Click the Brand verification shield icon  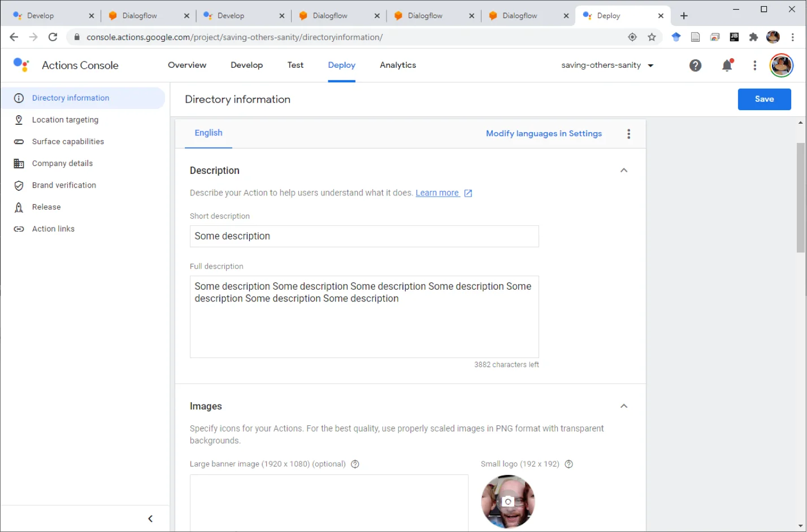click(x=19, y=185)
